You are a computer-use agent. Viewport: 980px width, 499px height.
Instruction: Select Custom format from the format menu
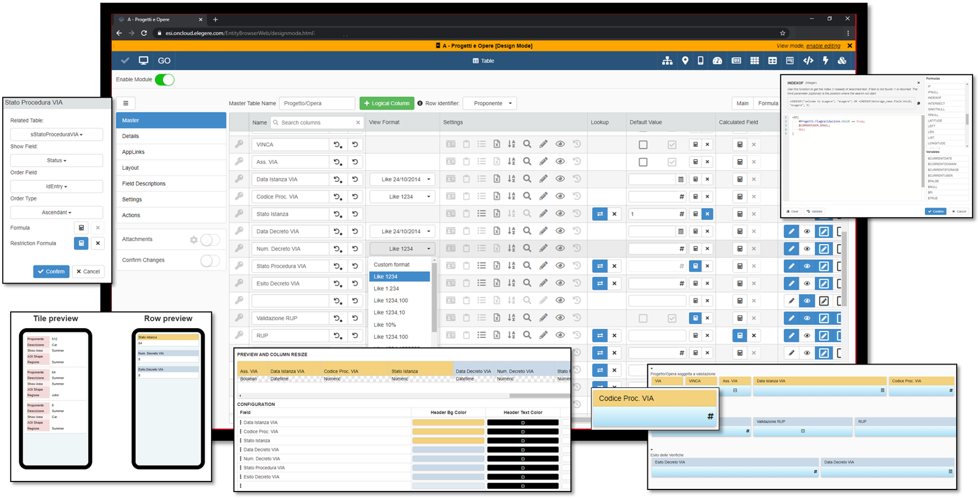(391, 264)
